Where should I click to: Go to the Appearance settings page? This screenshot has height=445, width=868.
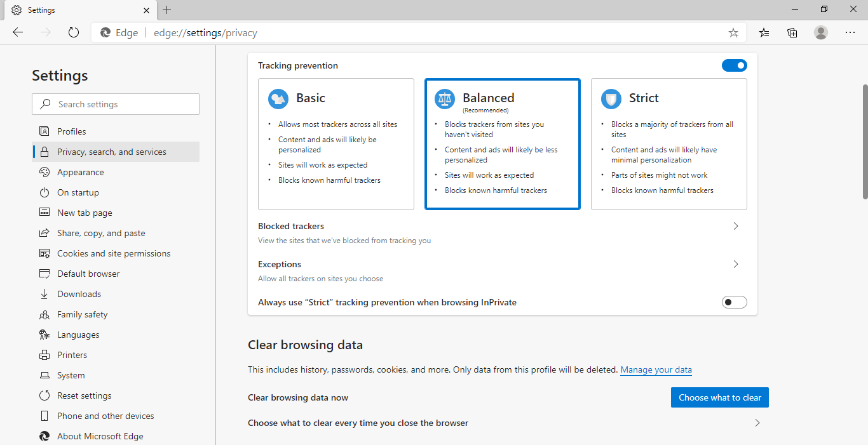tap(80, 172)
